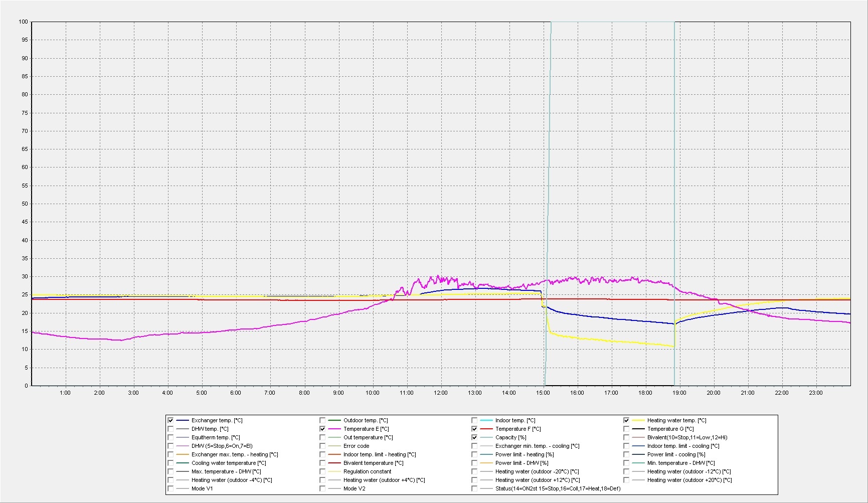Click the red Temperature F legend line
Viewport: 868px width, 503px height.
[486, 429]
